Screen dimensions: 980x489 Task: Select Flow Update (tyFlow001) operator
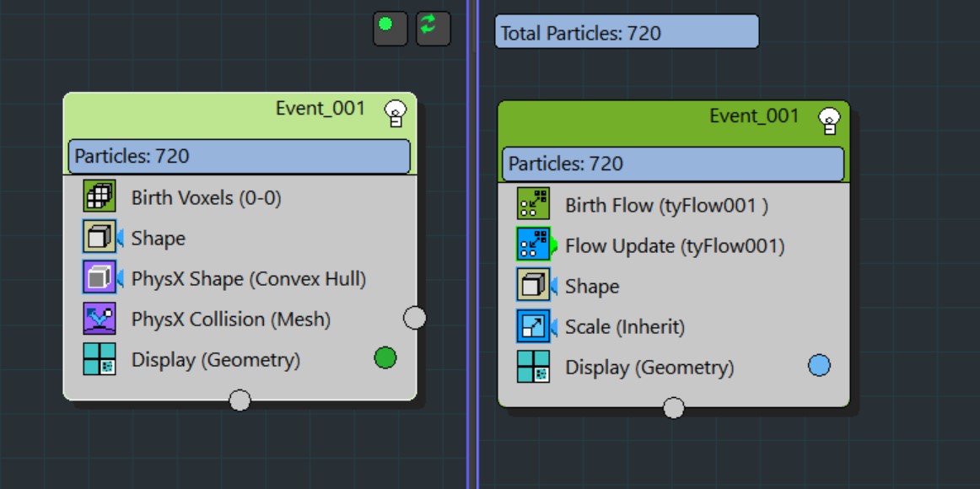(x=674, y=245)
